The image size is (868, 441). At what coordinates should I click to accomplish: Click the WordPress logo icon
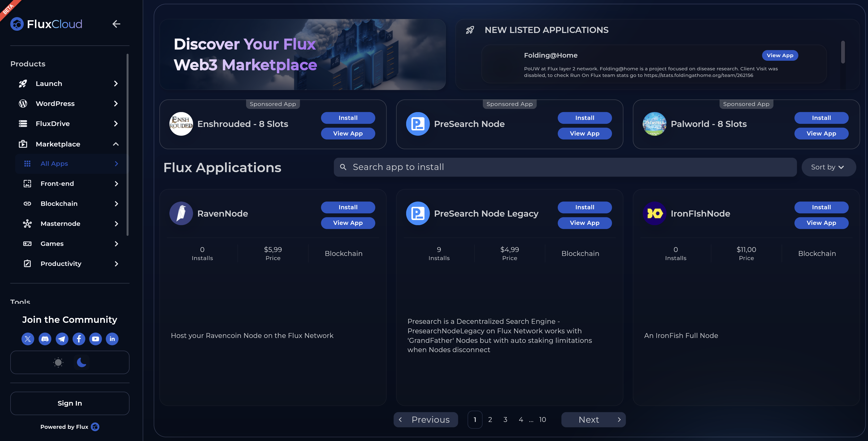(23, 104)
